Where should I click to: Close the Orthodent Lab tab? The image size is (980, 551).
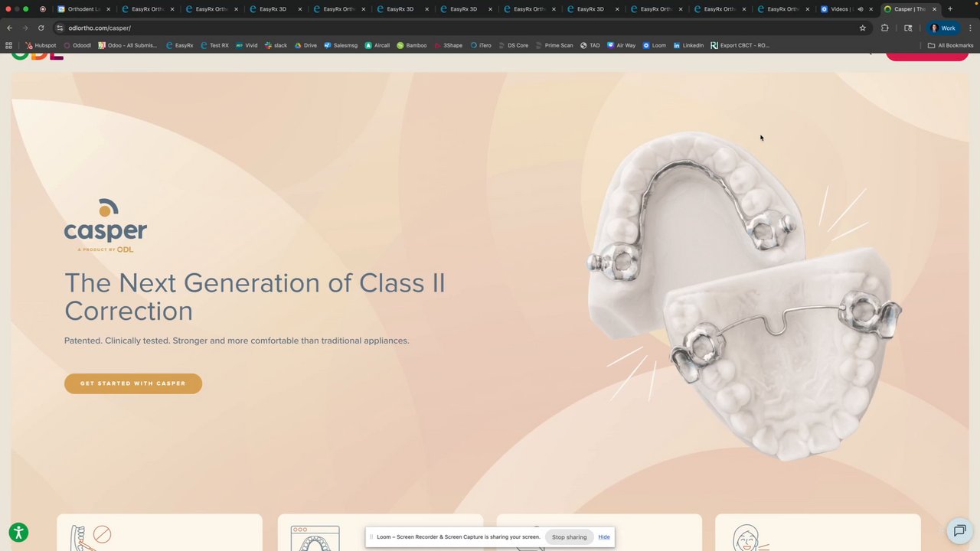click(x=107, y=9)
